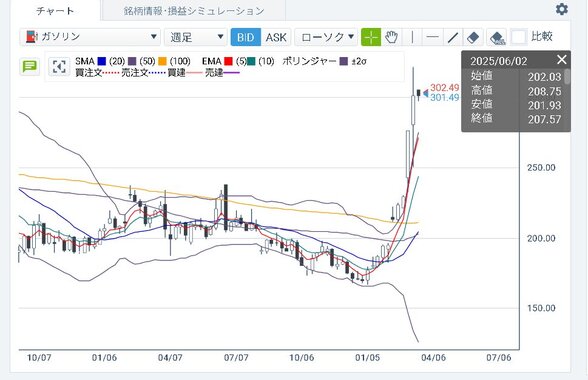
Task: Select the eraser tool
Action: (473, 37)
